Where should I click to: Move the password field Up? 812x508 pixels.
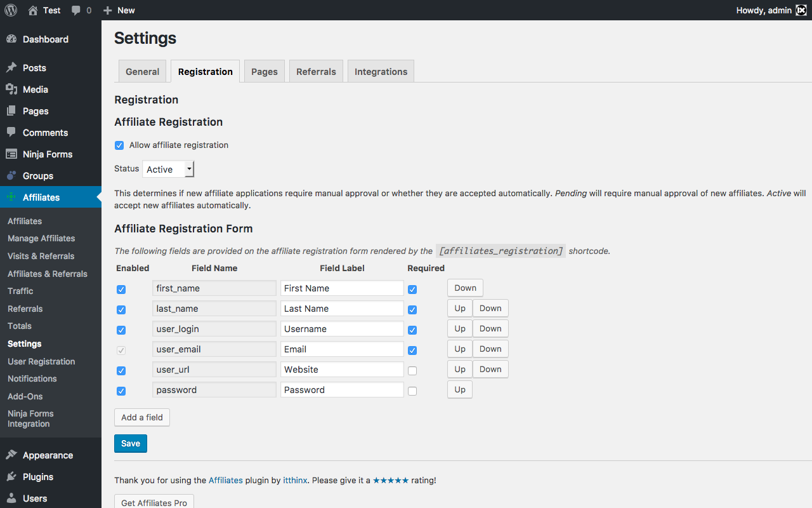pos(460,390)
